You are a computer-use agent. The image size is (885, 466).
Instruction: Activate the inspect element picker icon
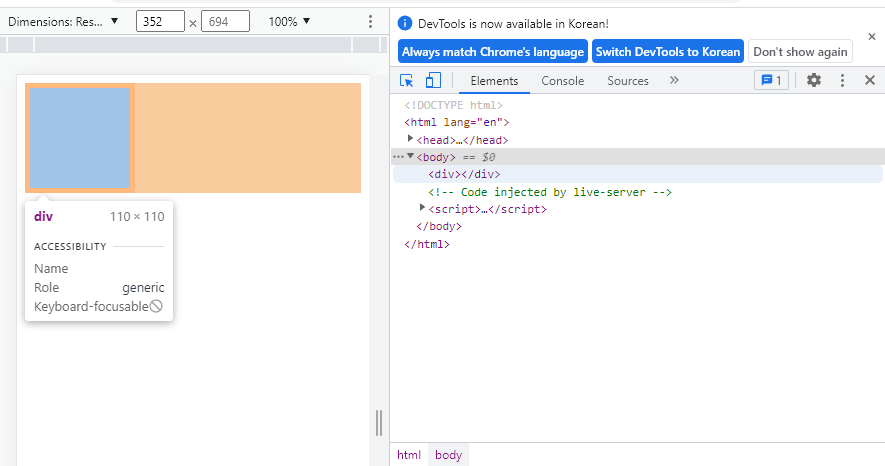point(406,80)
